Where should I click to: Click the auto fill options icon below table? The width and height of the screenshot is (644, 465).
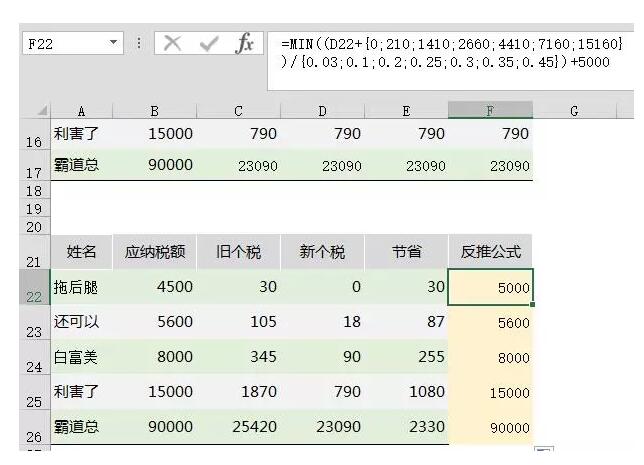tap(544, 449)
